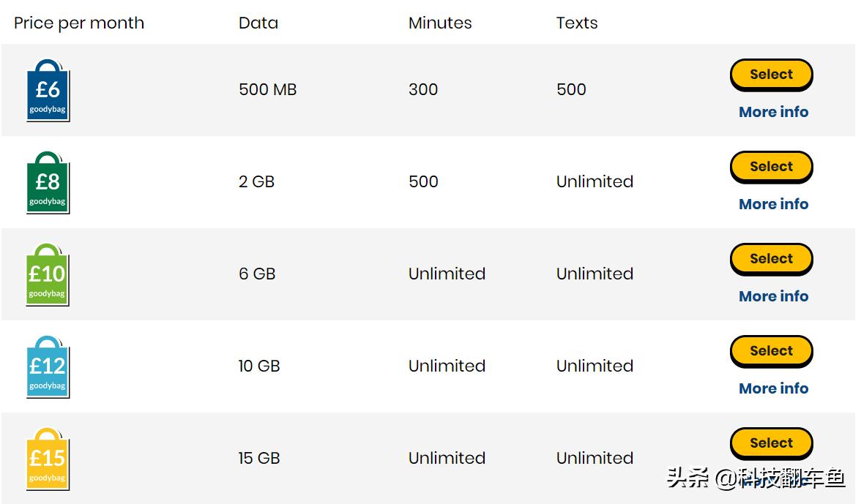The width and height of the screenshot is (861, 504).
Task: Show More info for £10 goodybag
Action: [773, 296]
